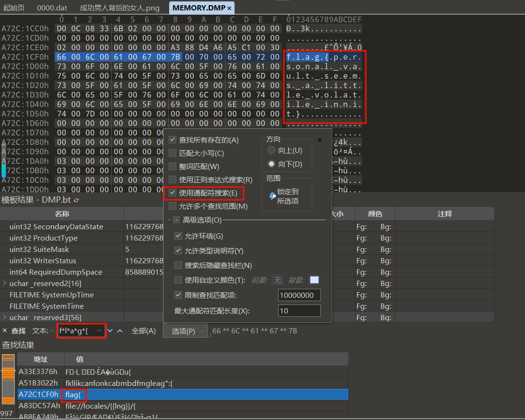
Task: Refresh the DMP.bt template results
Action: point(76,200)
